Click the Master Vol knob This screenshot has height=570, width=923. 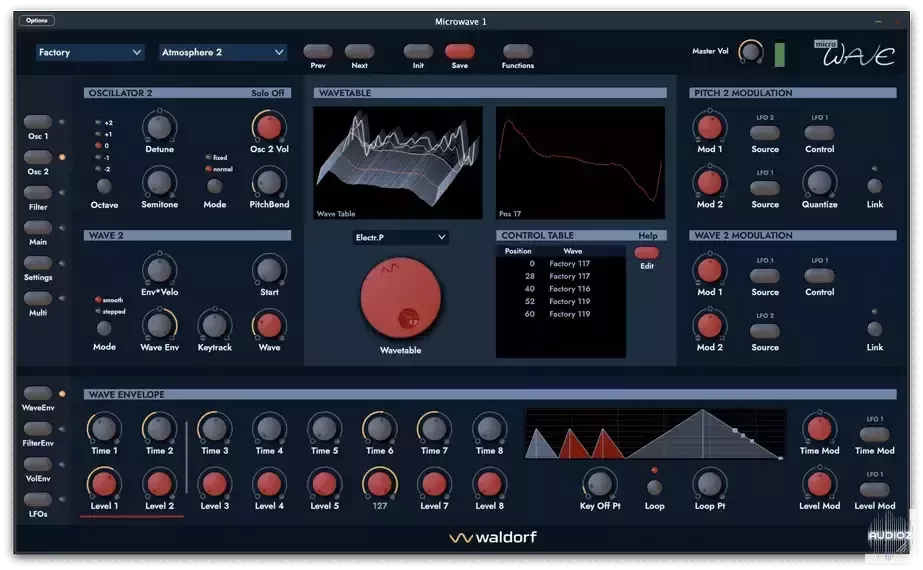751,52
